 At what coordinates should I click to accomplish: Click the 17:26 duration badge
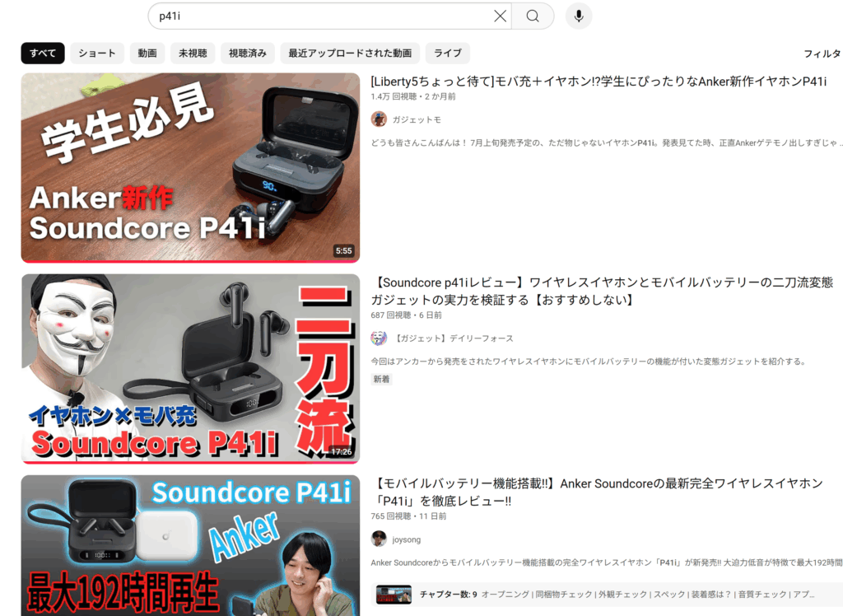(x=342, y=451)
